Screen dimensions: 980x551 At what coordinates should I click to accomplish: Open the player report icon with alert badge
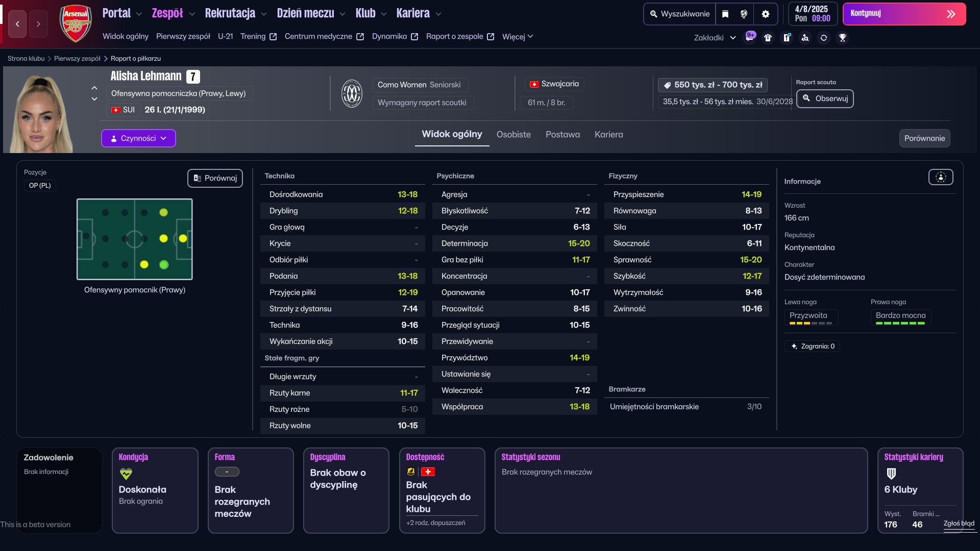coord(787,37)
